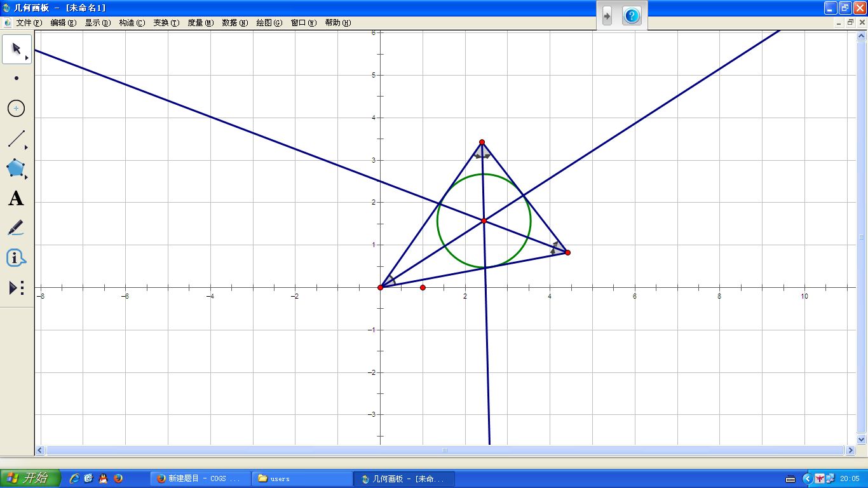Screen dimensions: 868x488
Task: Select the Text tool
Action: tap(16, 198)
